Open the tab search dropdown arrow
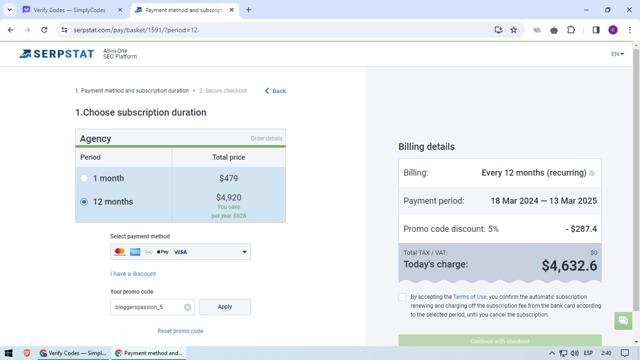 coord(9,10)
